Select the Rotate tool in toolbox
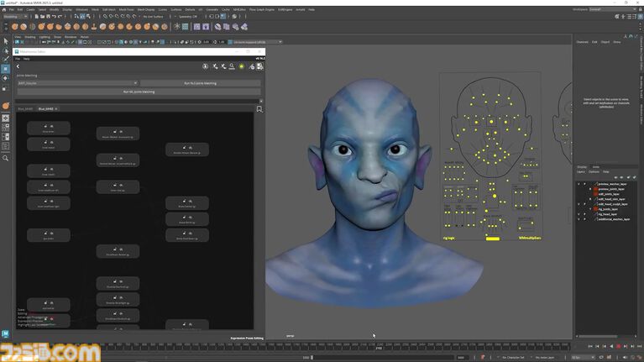This screenshot has width=644, height=362. [x=6, y=78]
